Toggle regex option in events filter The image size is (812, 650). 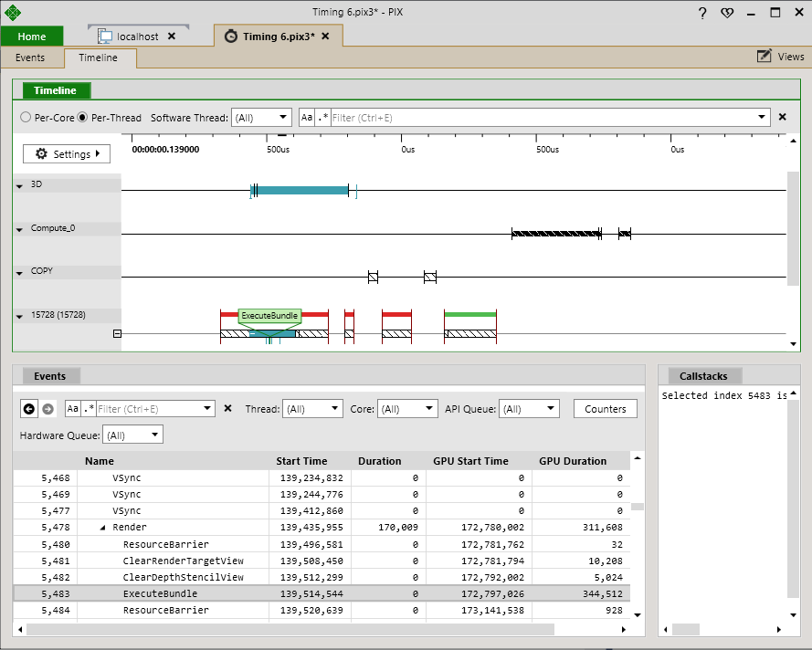pyautogui.click(x=88, y=409)
